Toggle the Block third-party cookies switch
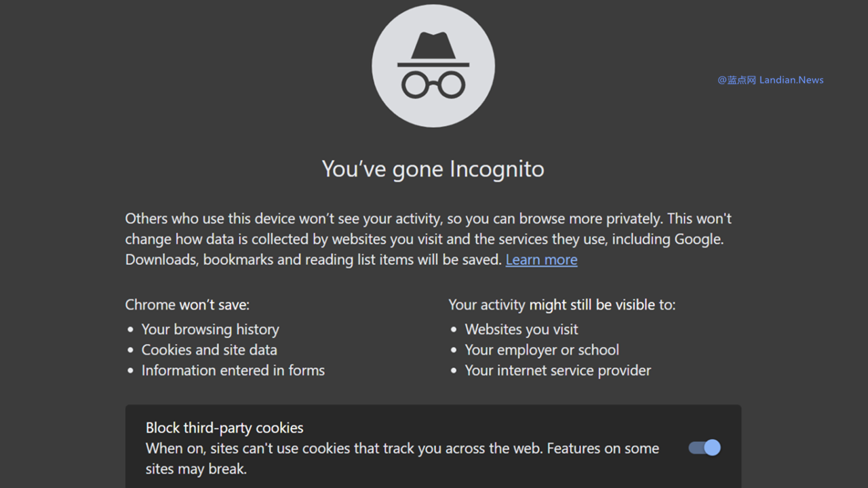 coord(705,448)
